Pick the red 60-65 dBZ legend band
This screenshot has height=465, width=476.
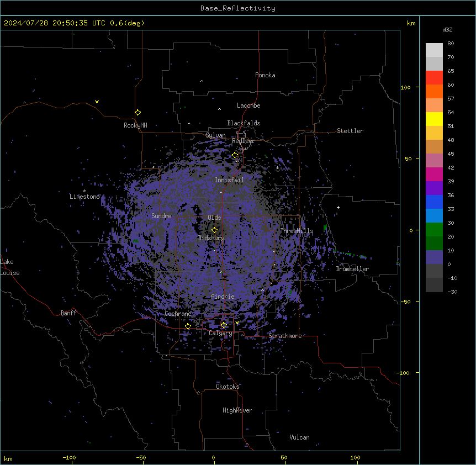coord(434,78)
